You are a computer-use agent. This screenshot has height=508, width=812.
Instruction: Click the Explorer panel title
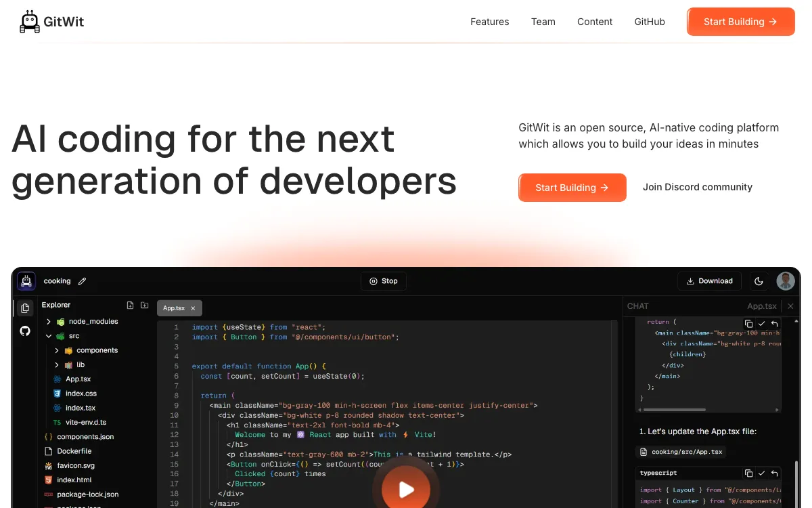coord(55,305)
